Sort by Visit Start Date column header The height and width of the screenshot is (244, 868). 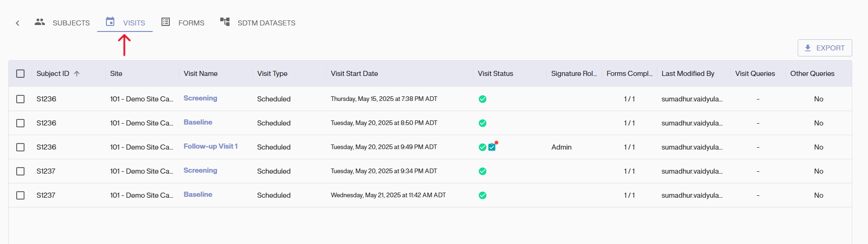[x=354, y=74]
